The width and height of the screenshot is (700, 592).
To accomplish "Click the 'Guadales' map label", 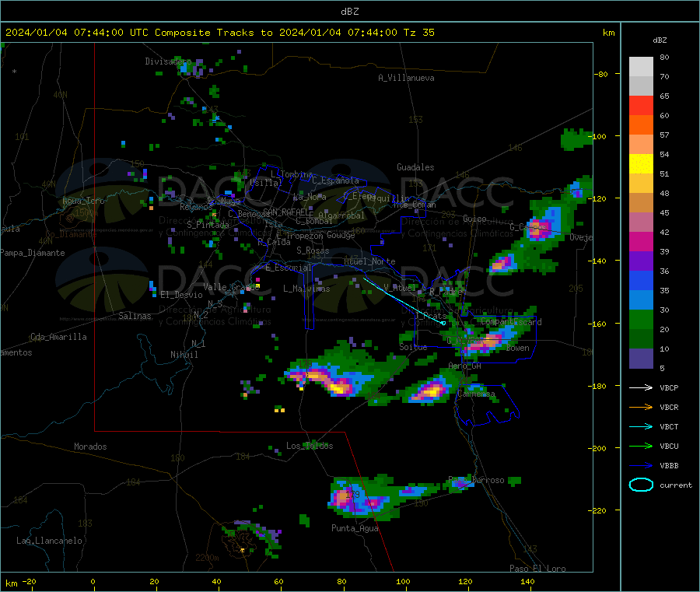I will pos(415,167).
